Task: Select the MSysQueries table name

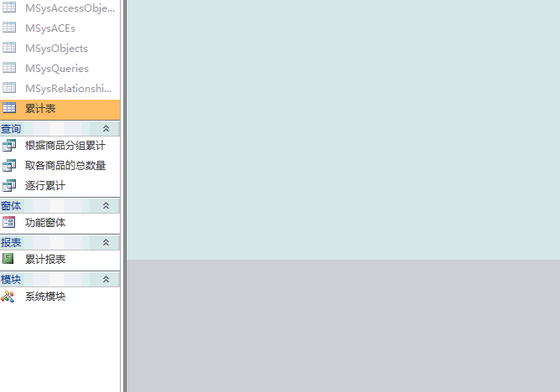Action: click(x=57, y=69)
